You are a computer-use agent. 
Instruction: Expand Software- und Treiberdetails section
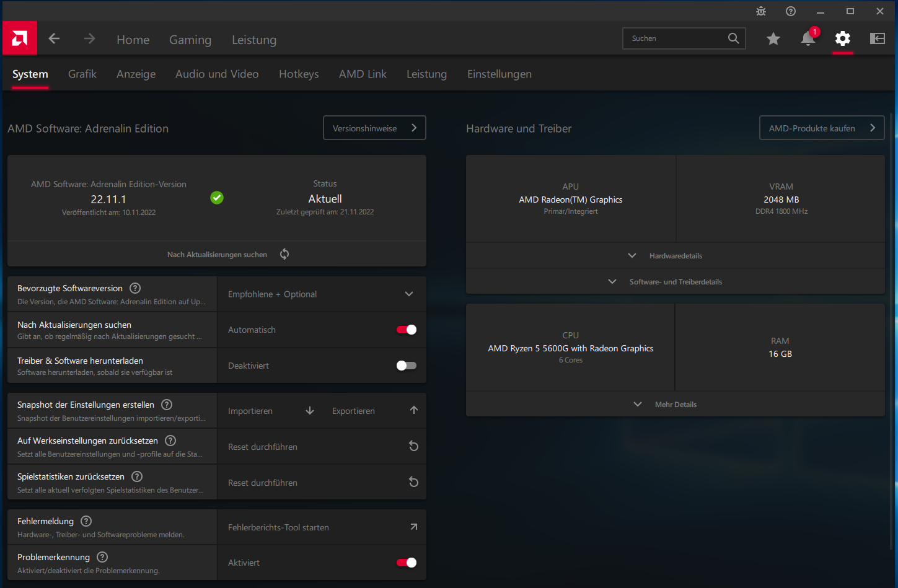676,281
